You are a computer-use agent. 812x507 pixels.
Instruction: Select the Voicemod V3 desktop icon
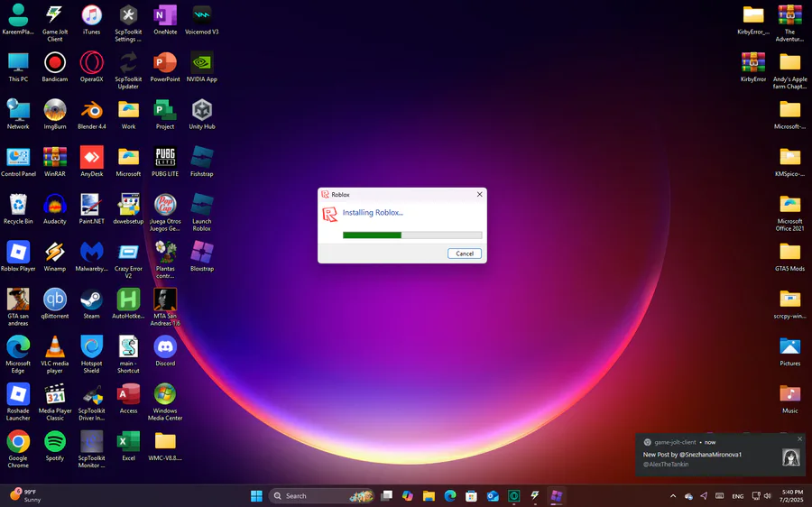tap(201, 20)
